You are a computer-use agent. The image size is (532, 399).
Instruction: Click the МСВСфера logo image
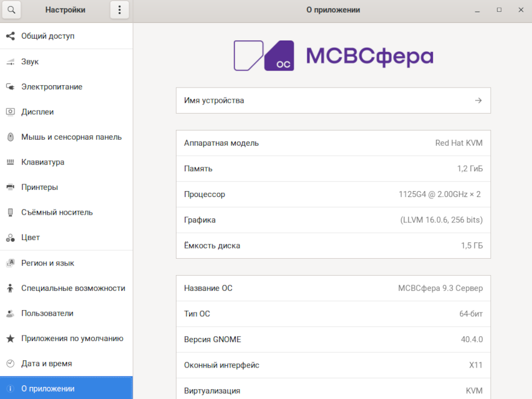(x=333, y=56)
